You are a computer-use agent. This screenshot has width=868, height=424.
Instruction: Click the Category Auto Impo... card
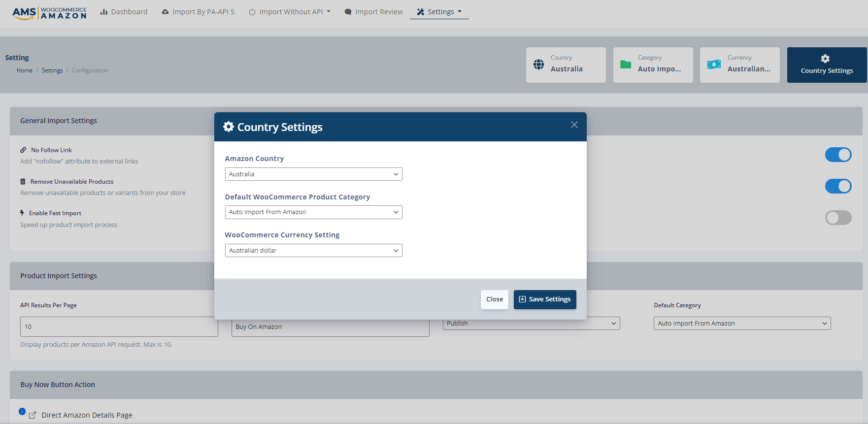653,65
